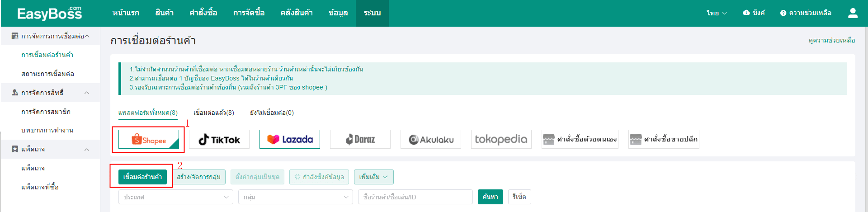Viewport: 868px width, 212px height.
Task: Choose the tokopedia platform logo
Action: pos(501,139)
